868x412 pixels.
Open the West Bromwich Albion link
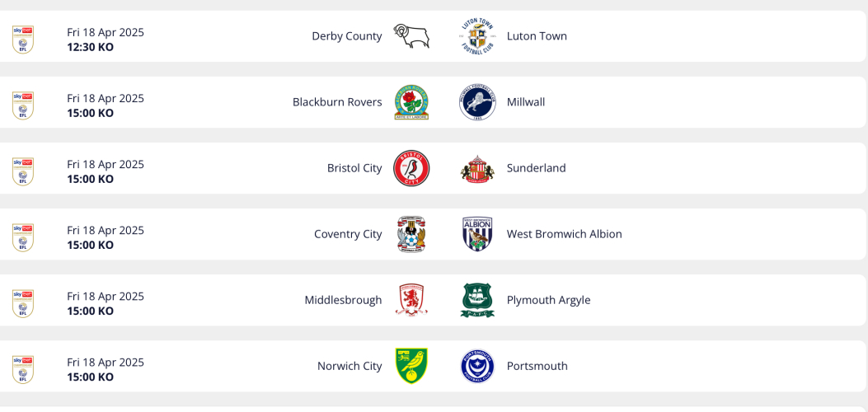tap(564, 234)
